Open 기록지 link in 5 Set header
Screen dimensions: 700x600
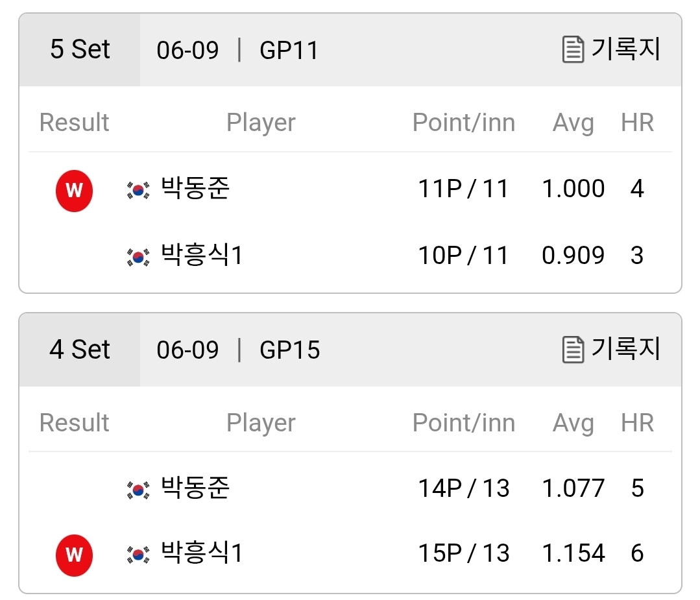(625, 48)
